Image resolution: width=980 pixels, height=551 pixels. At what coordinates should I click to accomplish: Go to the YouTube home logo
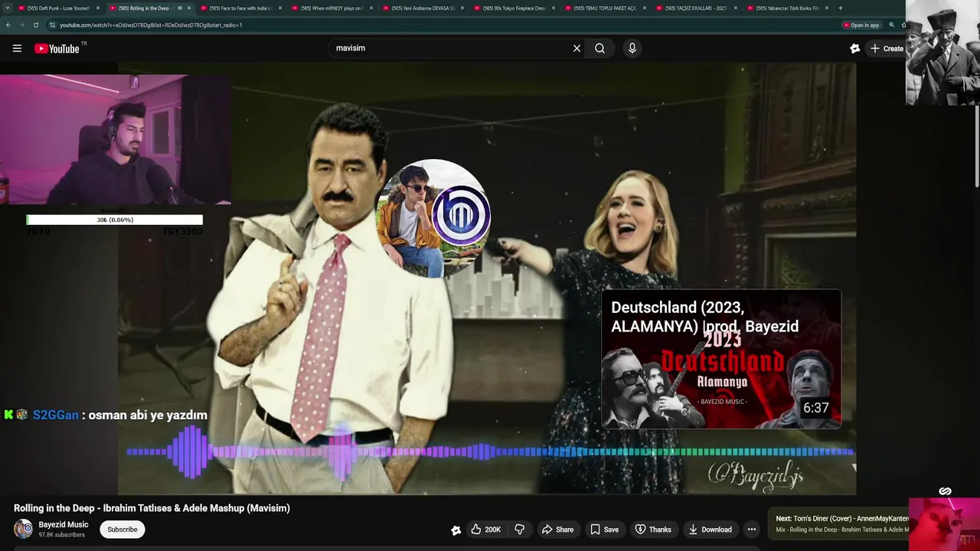(x=57, y=48)
